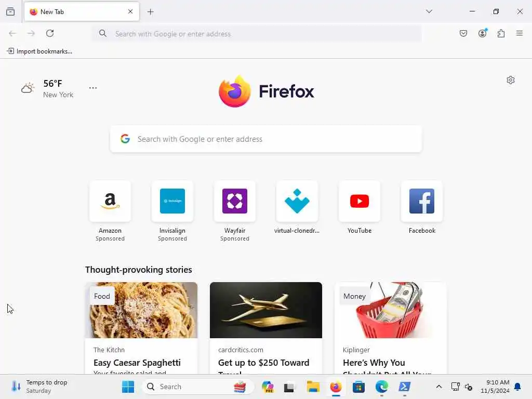532x399 pixels.
Task: Click Firefox taskbar icon
Action: pos(336,387)
